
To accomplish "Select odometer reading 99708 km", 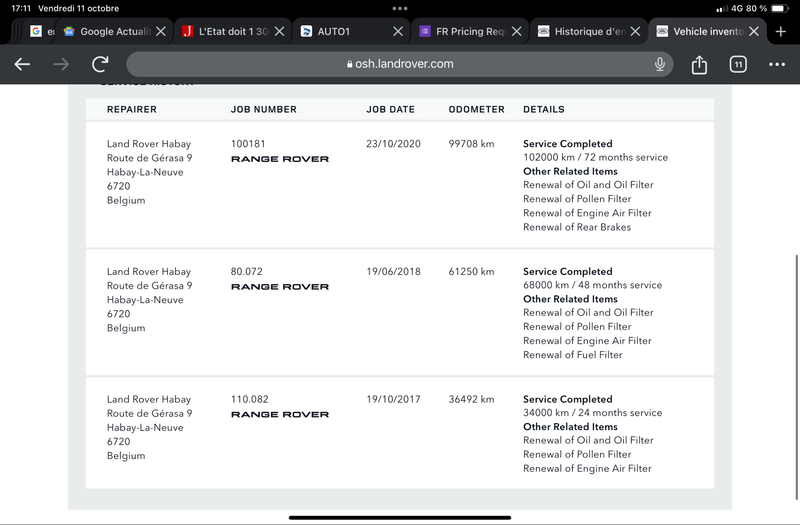I will [x=471, y=144].
